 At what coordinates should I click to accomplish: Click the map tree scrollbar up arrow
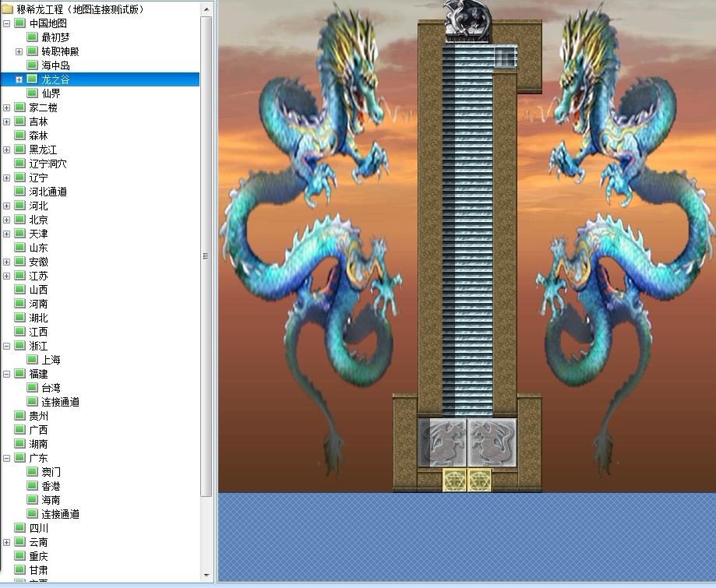(x=206, y=9)
